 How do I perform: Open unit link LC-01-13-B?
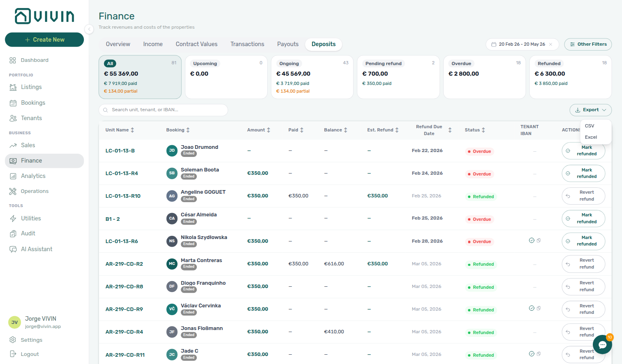120,151
